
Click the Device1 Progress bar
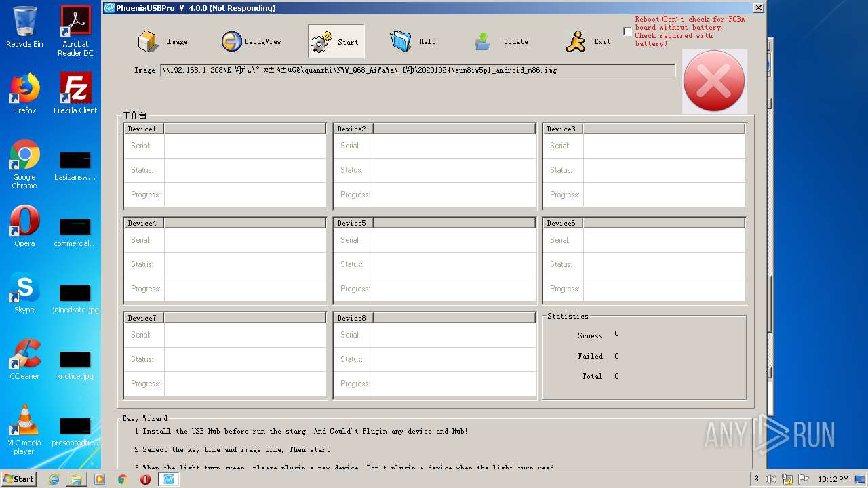pyautogui.click(x=245, y=195)
